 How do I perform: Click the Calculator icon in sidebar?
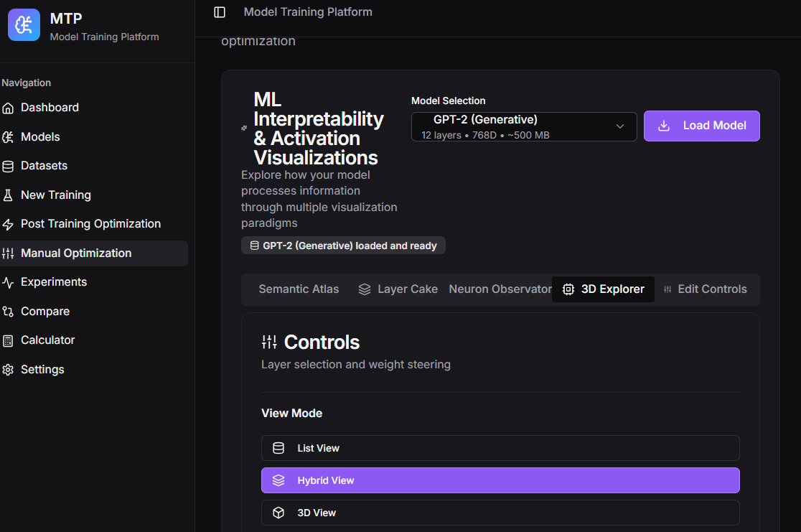(x=8, y=340)
